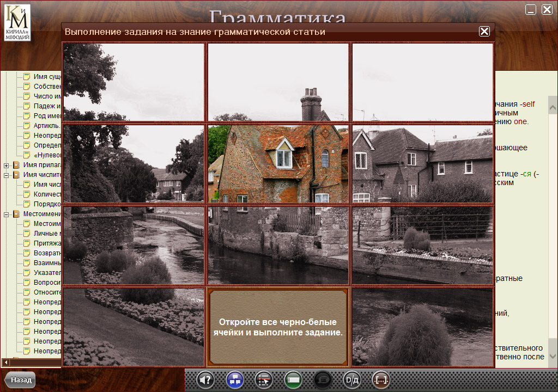Click the book icon beside Имя числите
Screen dimensions: 558x392
click(x=16, y=175)
